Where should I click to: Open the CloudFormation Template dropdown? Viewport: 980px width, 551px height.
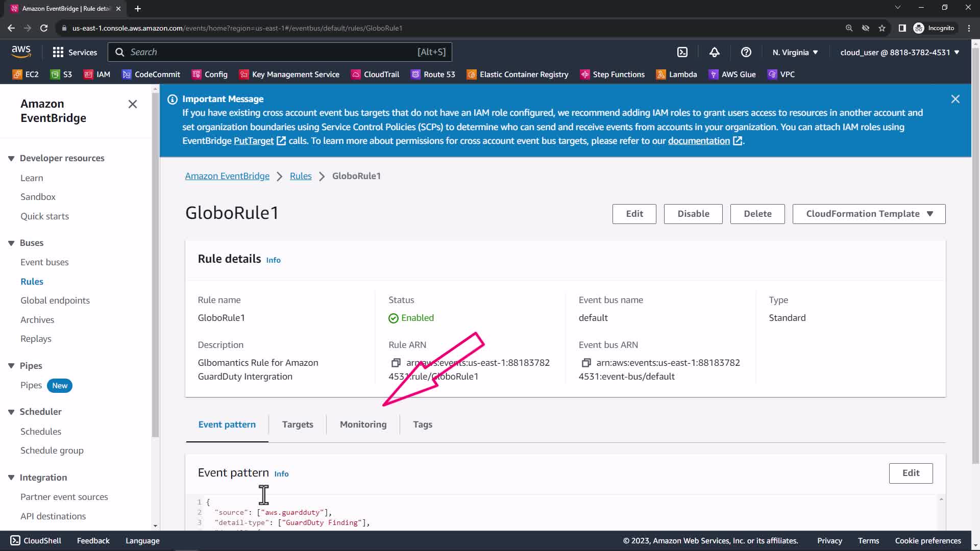click(x=869, y=214)
